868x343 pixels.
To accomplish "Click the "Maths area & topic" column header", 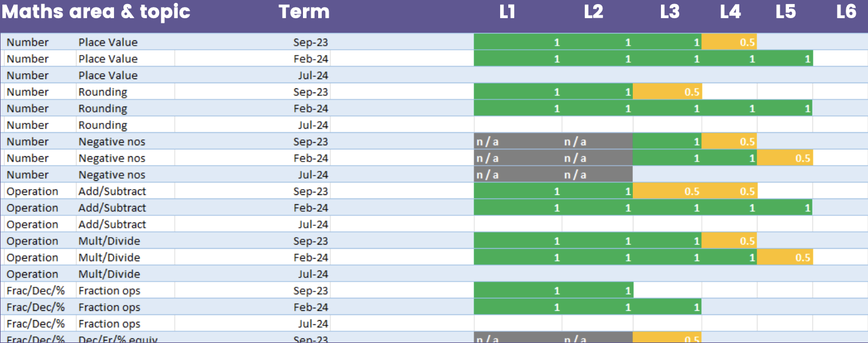I will tap(97, 12).
